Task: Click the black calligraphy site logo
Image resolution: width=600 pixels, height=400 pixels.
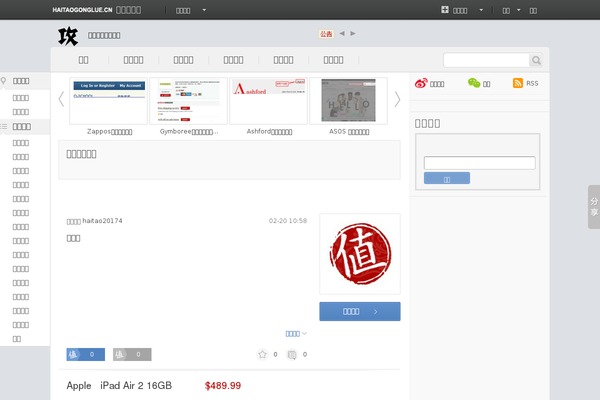Action: tap(68, 36)
